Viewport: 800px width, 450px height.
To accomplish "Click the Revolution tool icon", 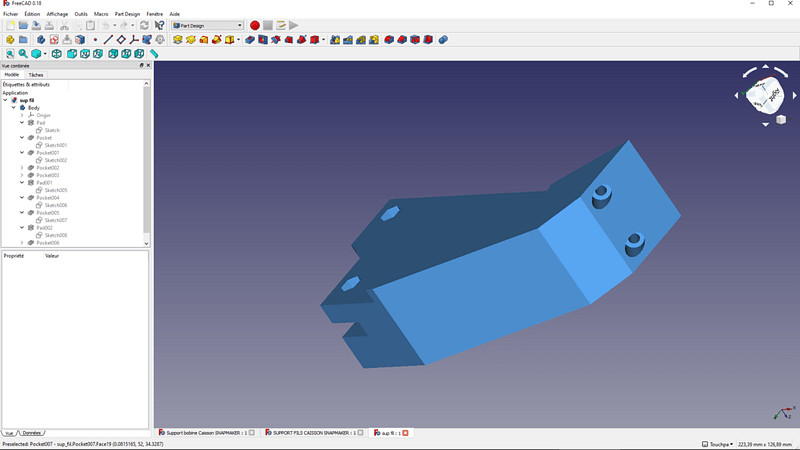I will [191, 40].
